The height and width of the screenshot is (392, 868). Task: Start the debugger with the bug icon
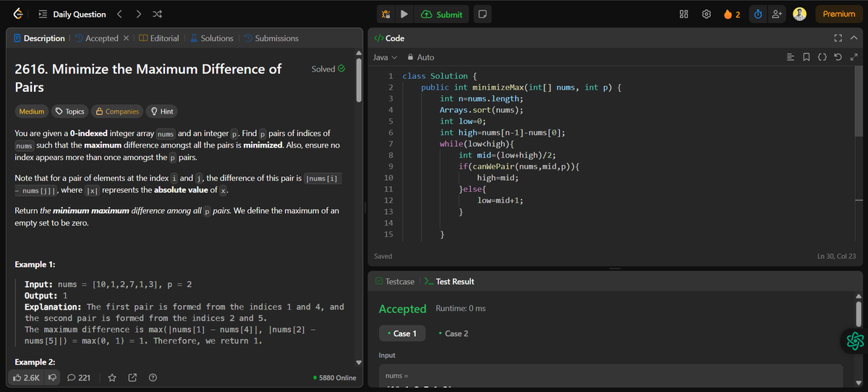386,14
